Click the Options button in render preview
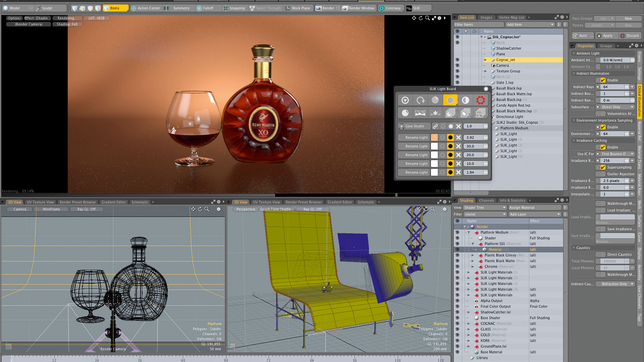Image resolution: width=644 pixels, height=362 pixels. (x=14, y=18)
